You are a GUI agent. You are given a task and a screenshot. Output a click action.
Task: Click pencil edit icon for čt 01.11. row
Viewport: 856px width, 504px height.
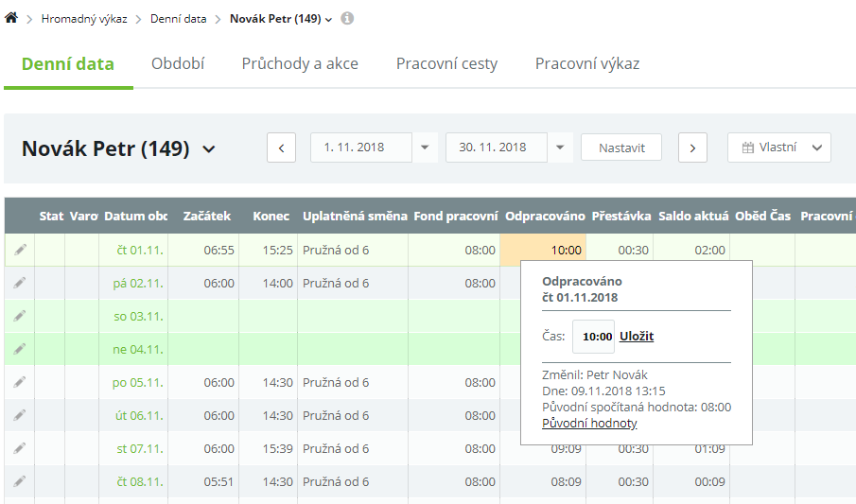pos(20,250)
